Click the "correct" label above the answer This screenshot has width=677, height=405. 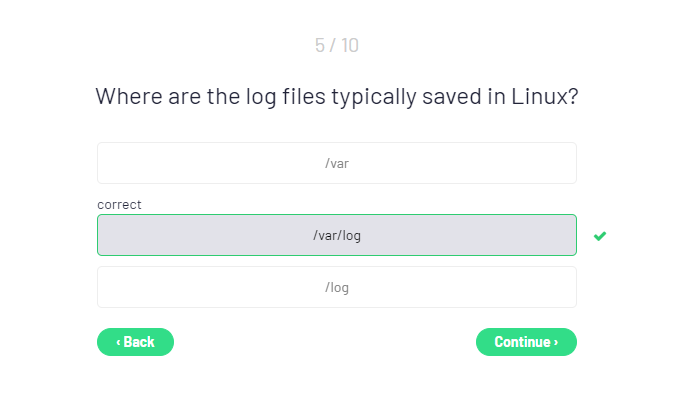(119, 204)
